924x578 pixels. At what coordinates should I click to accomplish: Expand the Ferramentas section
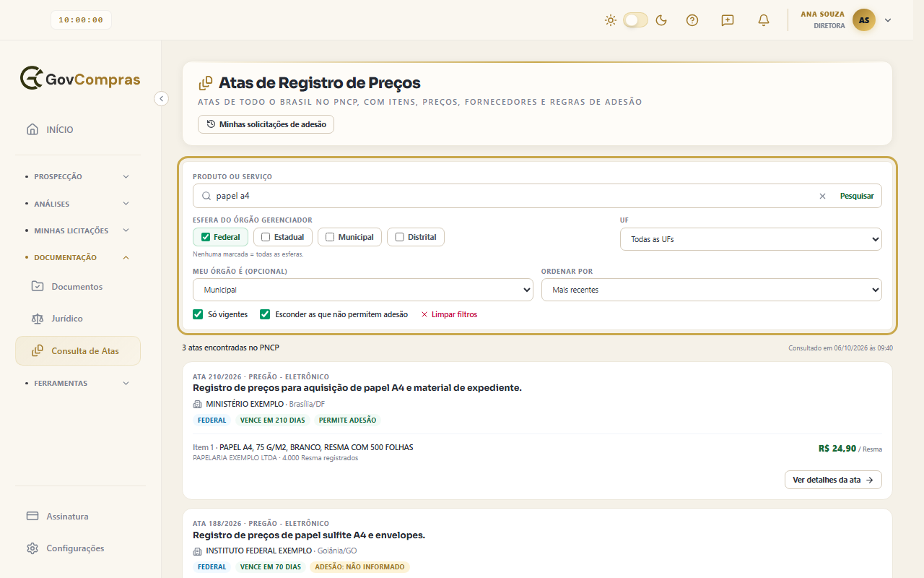[78, 383]
